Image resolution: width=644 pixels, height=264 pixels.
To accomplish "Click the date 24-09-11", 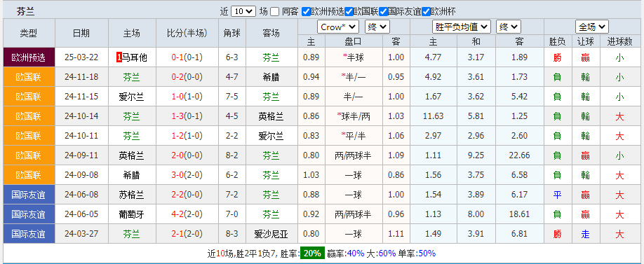I will point(81,155).
